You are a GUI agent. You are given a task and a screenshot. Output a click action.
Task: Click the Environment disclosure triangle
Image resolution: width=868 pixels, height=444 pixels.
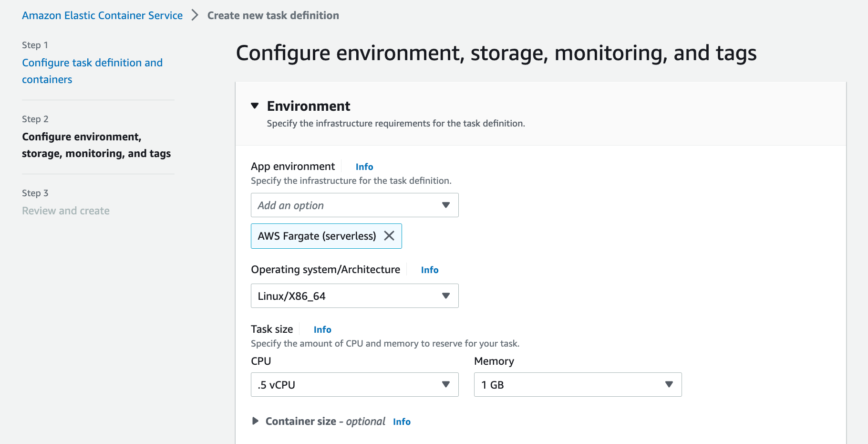[255, 106]
